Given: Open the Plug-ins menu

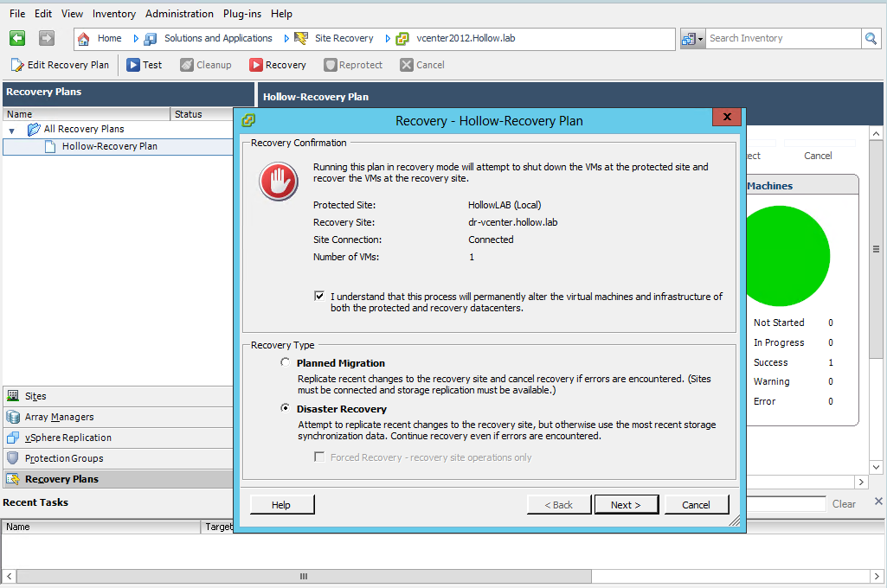Looking at the screenshot, I should [x=242, y=14].
